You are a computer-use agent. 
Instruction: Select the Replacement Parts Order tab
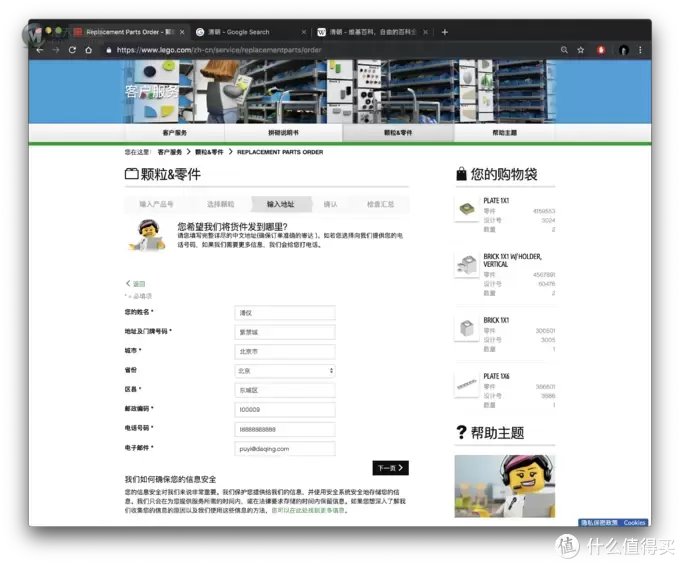point(129,32)
